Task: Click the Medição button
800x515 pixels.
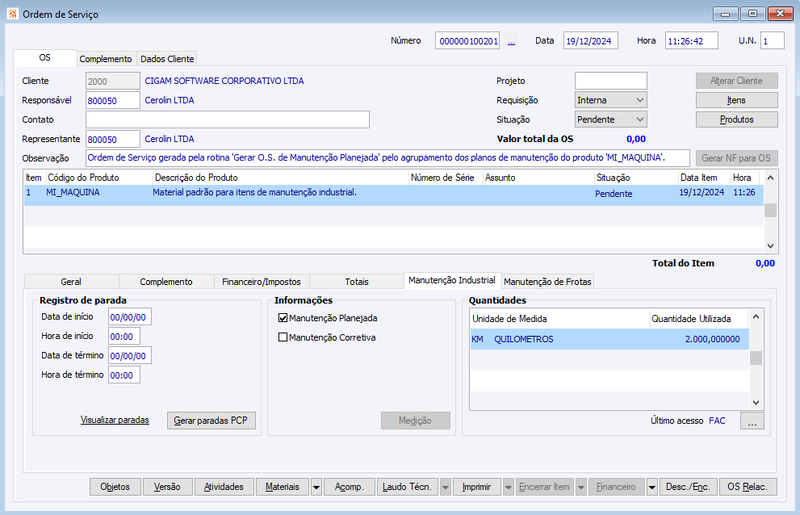Action: tap(415, 421)
